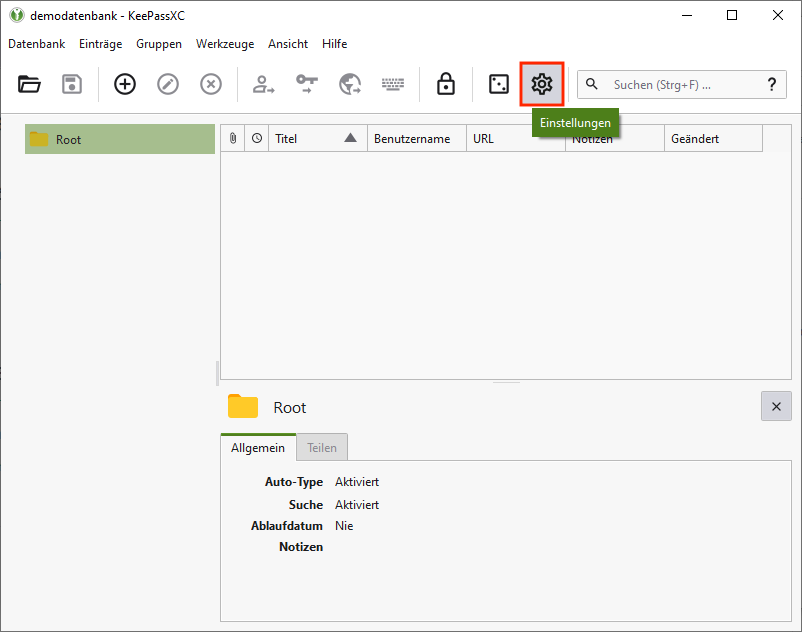Add a new entry with plus icon
The image size is (802, 632).
pyautogui.click(x=125, y=85)
